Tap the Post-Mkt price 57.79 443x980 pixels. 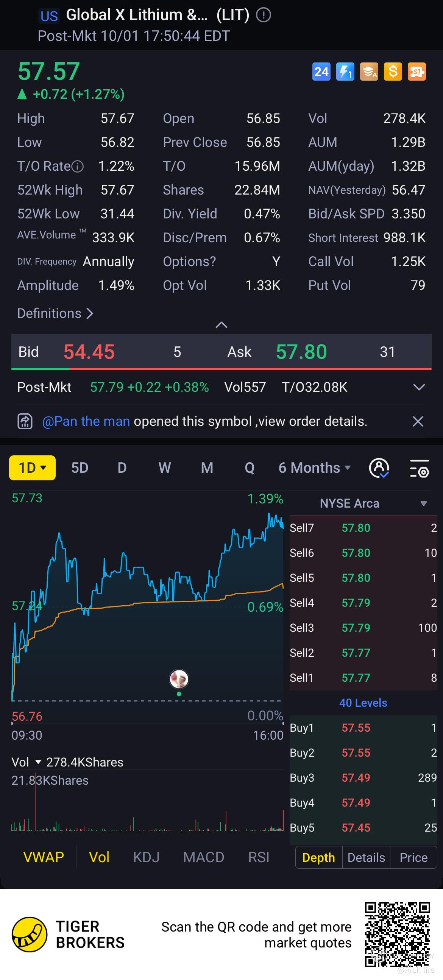tap(106, 387)
